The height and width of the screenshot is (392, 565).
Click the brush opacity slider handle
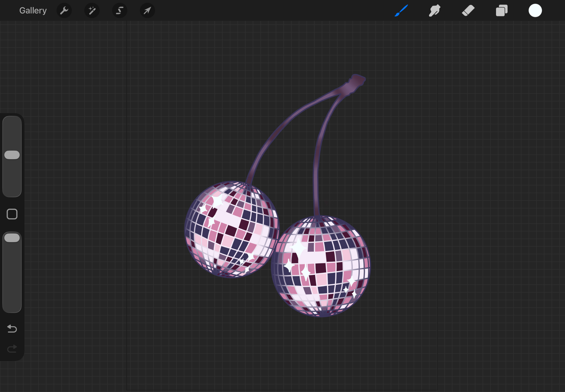(12, 238)
